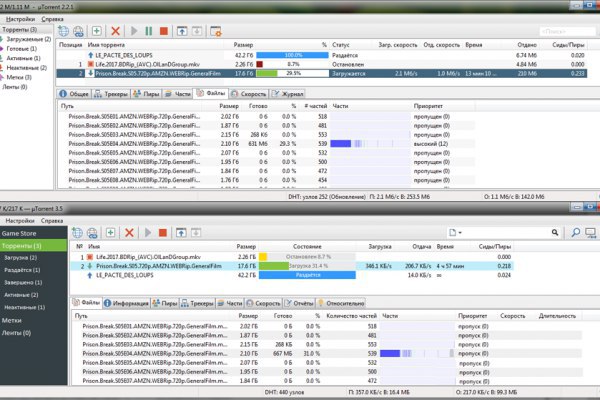This screenshot has height=400, width=600.
Task: Click Add Torrent icon in µTorrent 2.2.1 toolbar
Action: [x=63, y=31]
